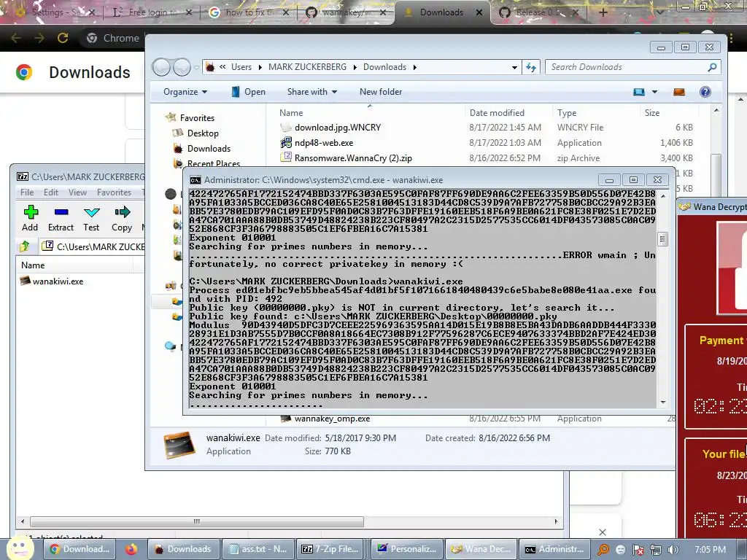Click the cmd window title bar icon
Screen dimensions: 747x560
(196, 180)
